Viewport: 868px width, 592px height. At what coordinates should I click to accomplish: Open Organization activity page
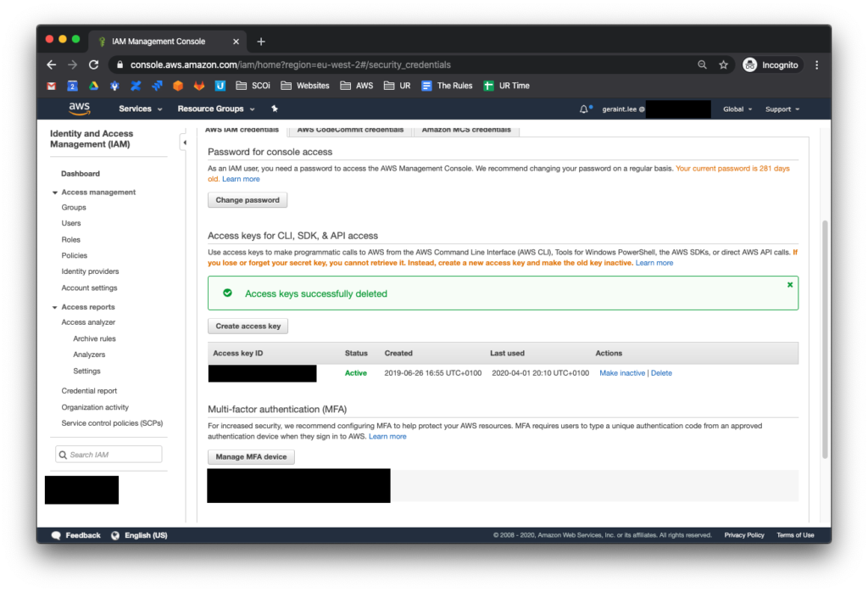pyautogui.click(x=95, y=408)
